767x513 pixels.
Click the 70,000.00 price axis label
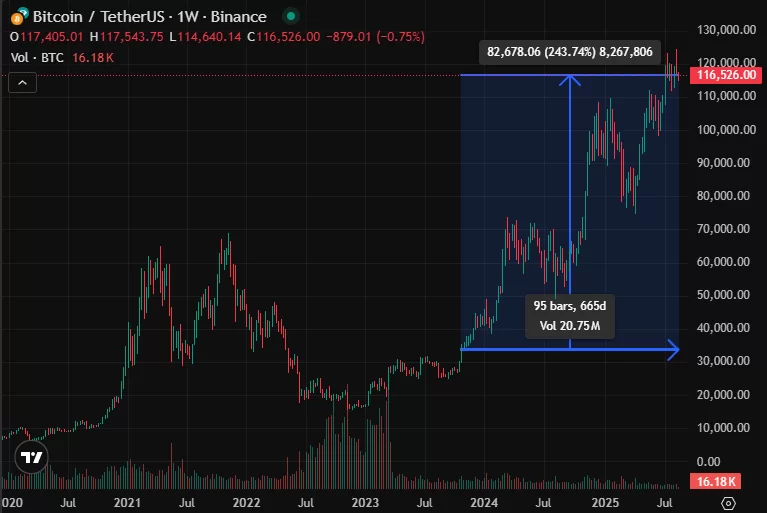(x=723, y=229)
